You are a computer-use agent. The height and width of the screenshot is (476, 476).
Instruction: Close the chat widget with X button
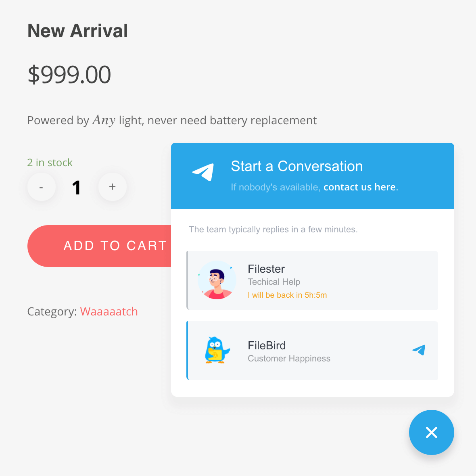point(431,432)
